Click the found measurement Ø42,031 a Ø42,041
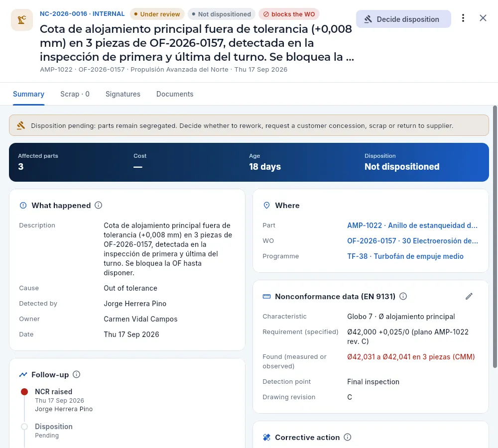The width and height of the screenshot is (498, 448). [x=411, y=357]
